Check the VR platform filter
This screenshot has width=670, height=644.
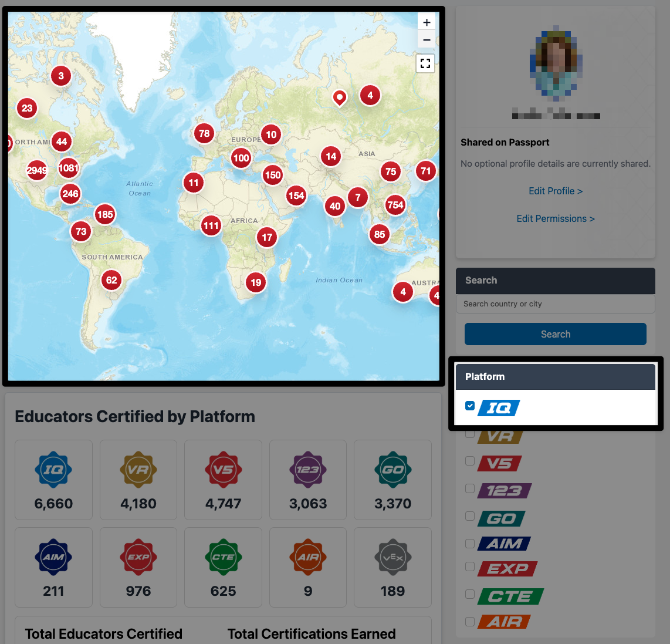tap(469, 434)
